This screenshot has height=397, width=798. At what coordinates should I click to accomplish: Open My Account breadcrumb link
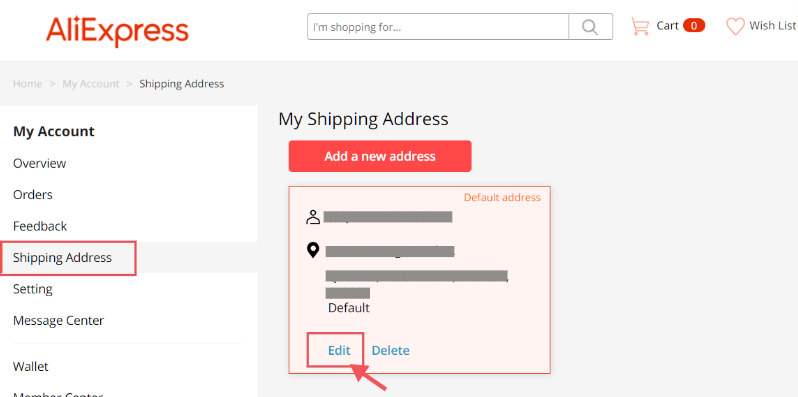(x=91, y=83)
